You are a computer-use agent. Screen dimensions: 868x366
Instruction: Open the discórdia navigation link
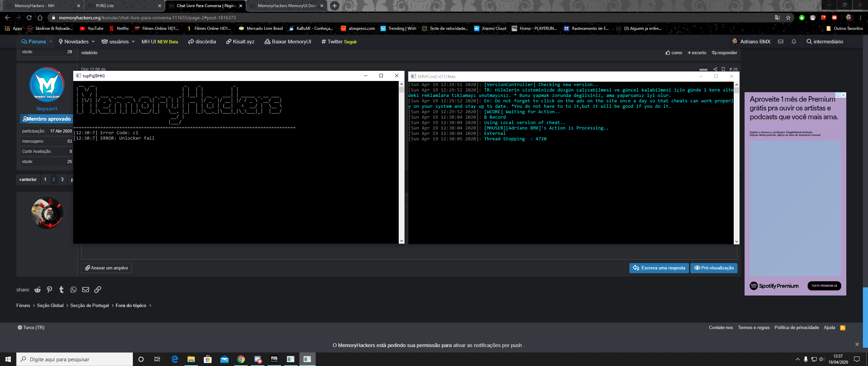[202, 42]
